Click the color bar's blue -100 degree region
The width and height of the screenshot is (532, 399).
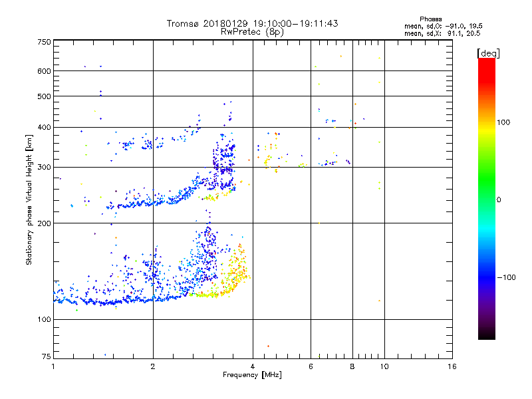click(487, 277)
